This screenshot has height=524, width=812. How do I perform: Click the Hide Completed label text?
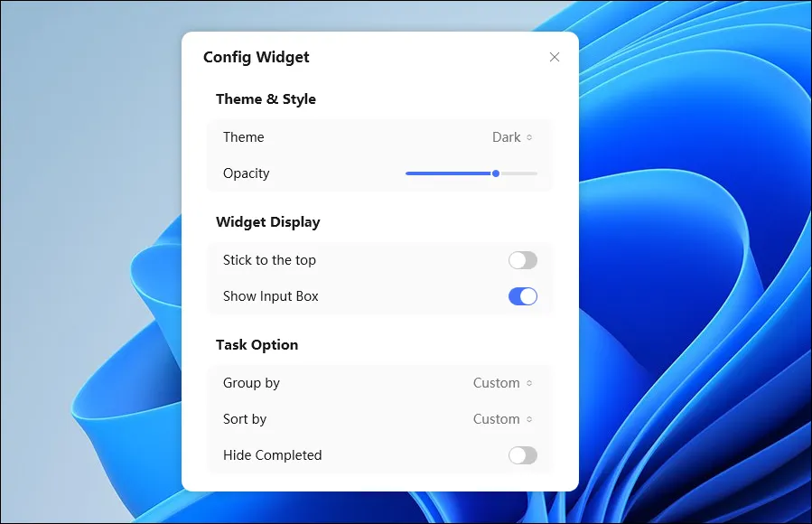click(272, 455)
